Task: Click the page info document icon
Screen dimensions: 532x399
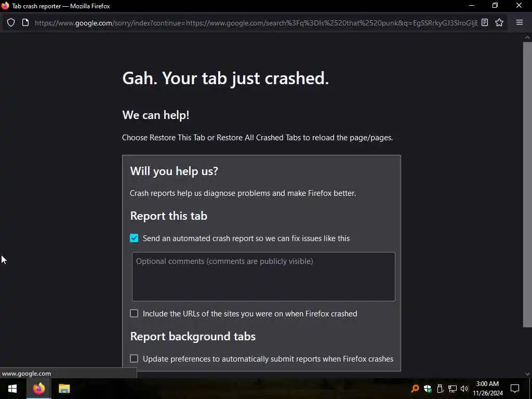Action: pyautogui.click(x=25, y=23)
